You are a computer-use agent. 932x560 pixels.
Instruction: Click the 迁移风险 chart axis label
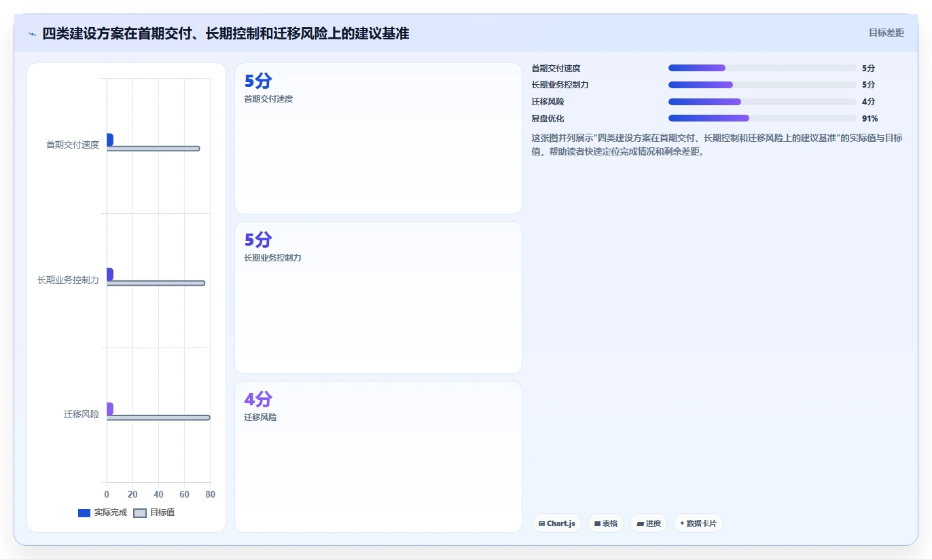[x=82, y=414]
